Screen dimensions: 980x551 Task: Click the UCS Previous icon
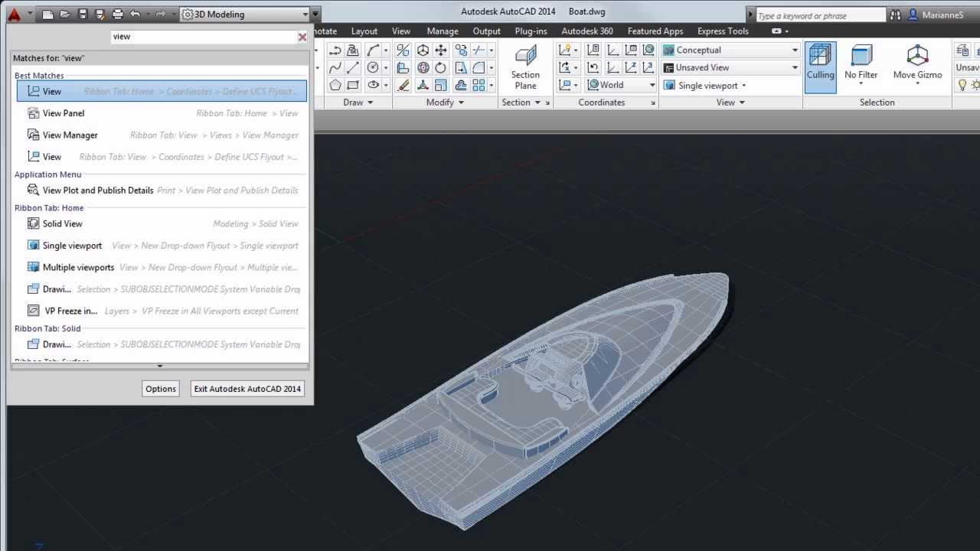[x=593, y=67]
